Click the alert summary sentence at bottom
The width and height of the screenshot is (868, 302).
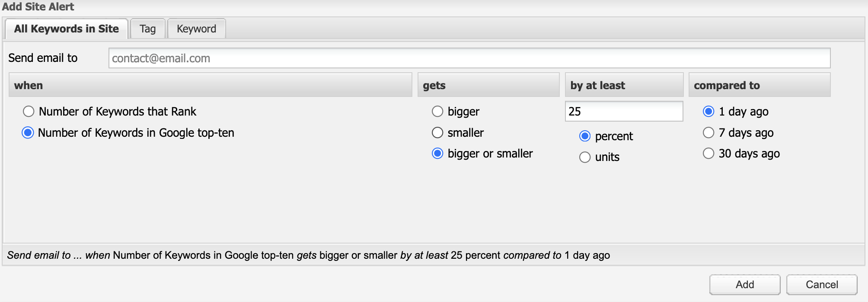click(308, 255)
